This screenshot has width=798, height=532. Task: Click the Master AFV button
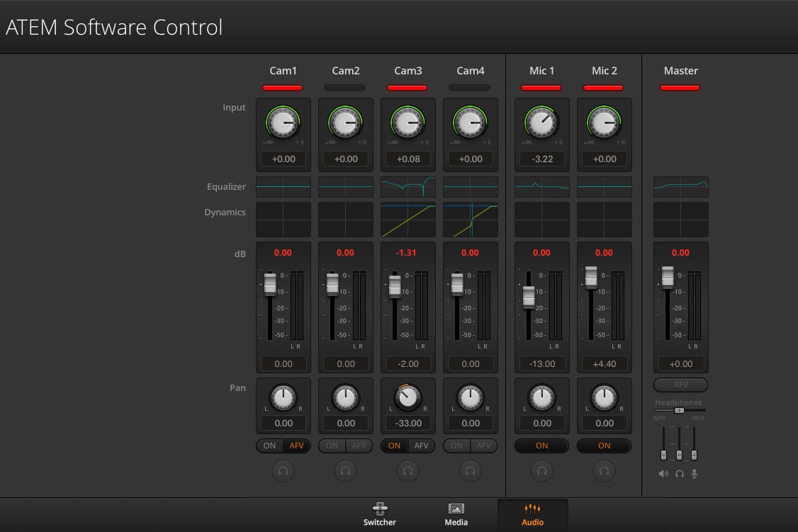[680, 385]
